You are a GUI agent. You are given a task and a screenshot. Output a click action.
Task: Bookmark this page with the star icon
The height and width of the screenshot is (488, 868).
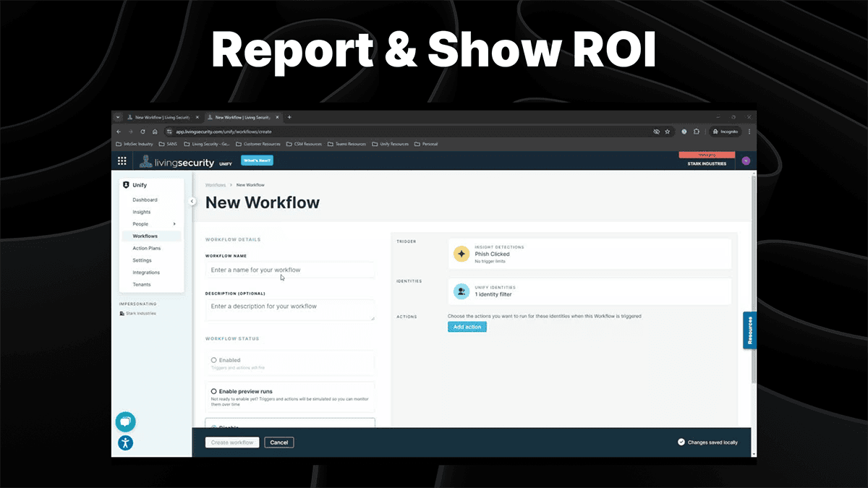(x=667, y=132)
